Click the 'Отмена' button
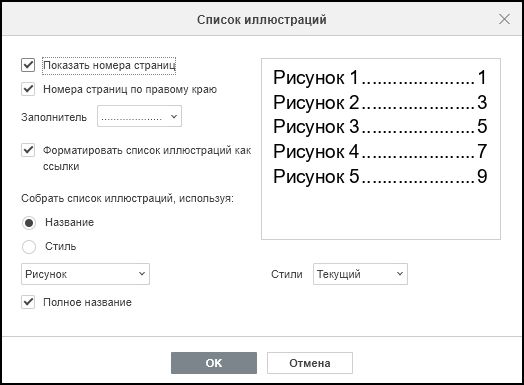The width and height of the screenshot is (524, 385). (310, 363)
